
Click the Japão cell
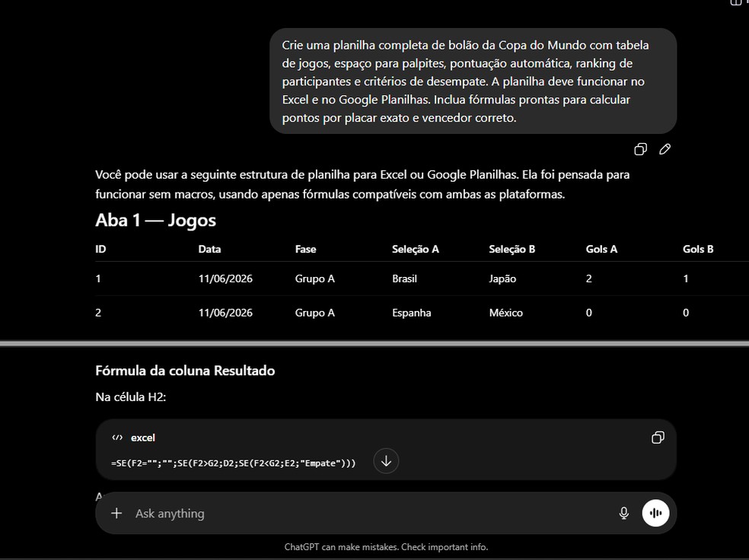click(502, 278)
